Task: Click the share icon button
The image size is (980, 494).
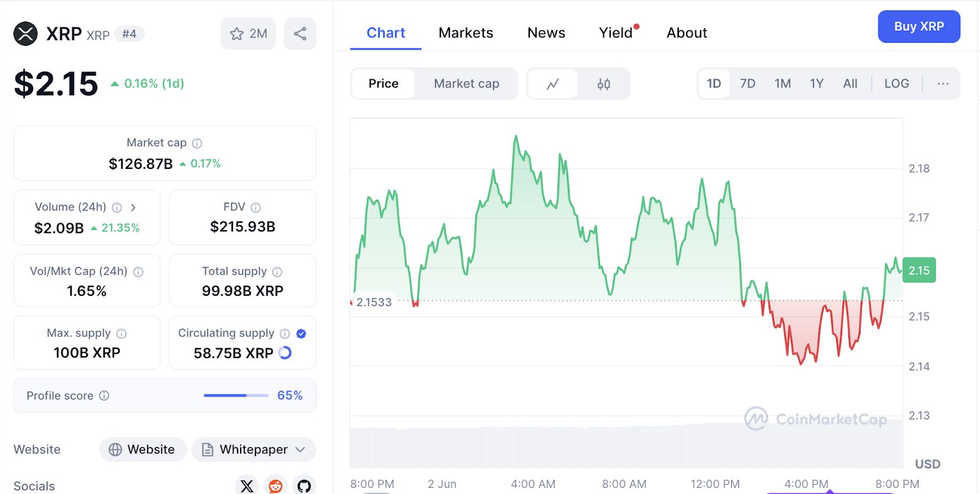Action: pos(300,34)
